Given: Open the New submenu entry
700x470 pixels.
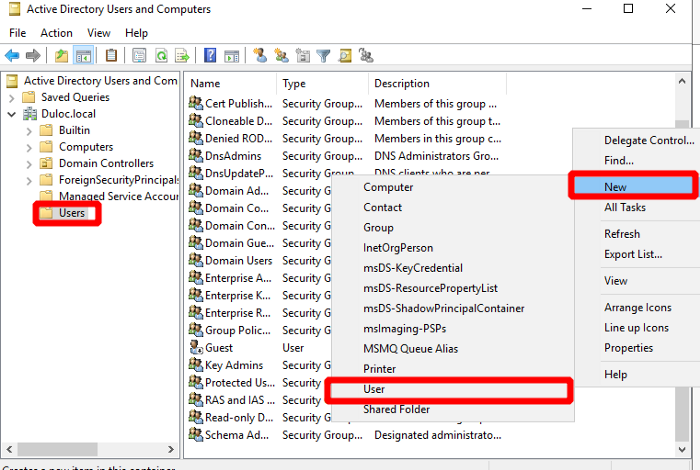Looking at the screenshot, I should (633, 187).
